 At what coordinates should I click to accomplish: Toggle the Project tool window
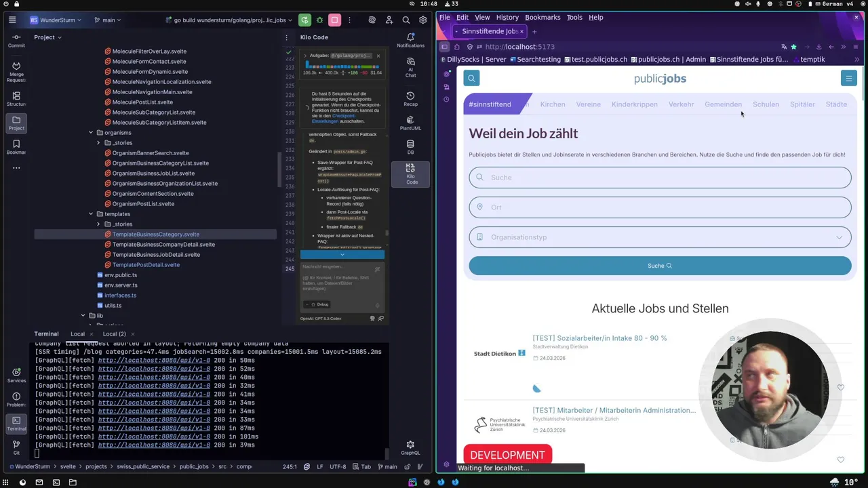pos(16,123)
